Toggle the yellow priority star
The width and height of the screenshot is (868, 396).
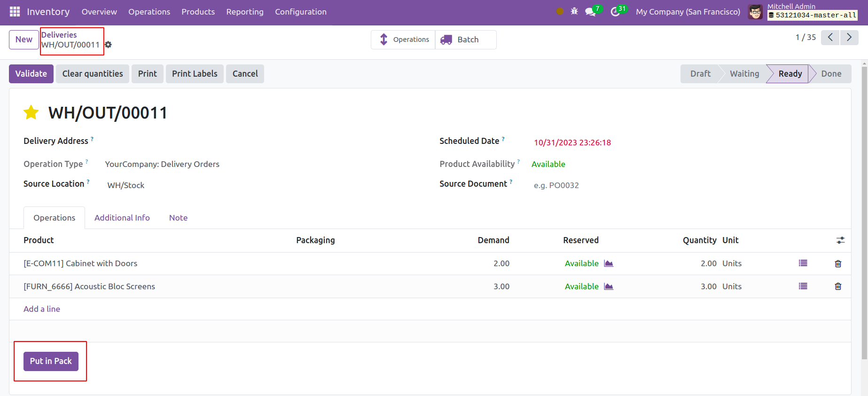[x=31, y=113]
